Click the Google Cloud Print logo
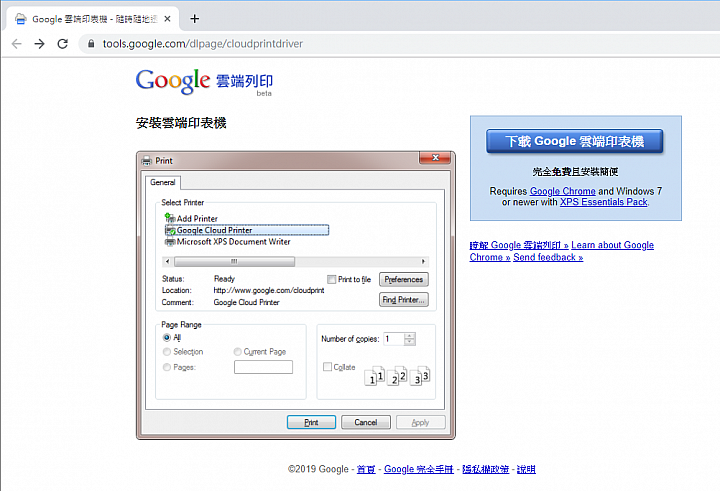Screen dimensions: 720x491 pos(204,82)
